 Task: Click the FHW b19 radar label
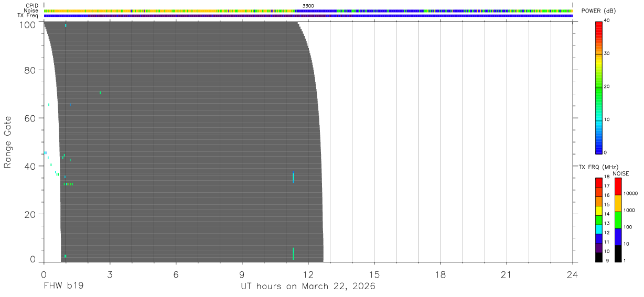[x=63, y=286]
